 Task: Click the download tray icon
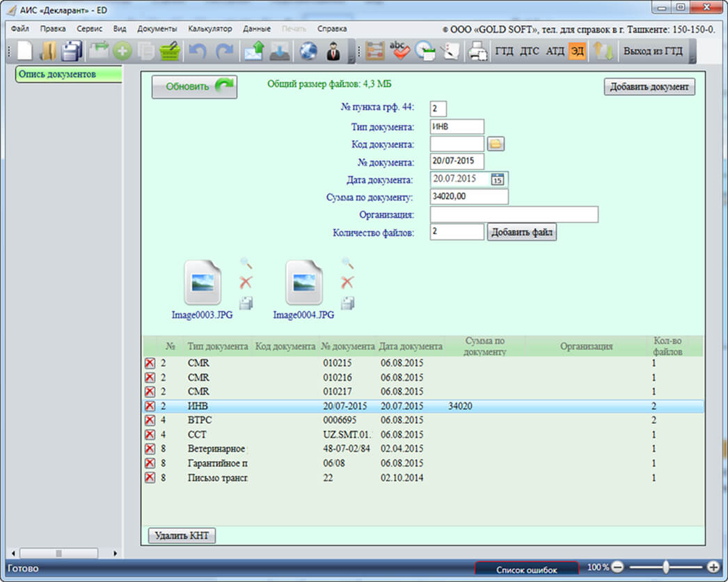pos(280,51)
